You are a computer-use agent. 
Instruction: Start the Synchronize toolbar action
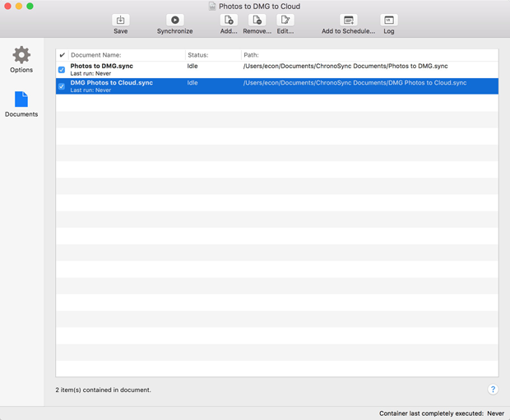(175, 21)
